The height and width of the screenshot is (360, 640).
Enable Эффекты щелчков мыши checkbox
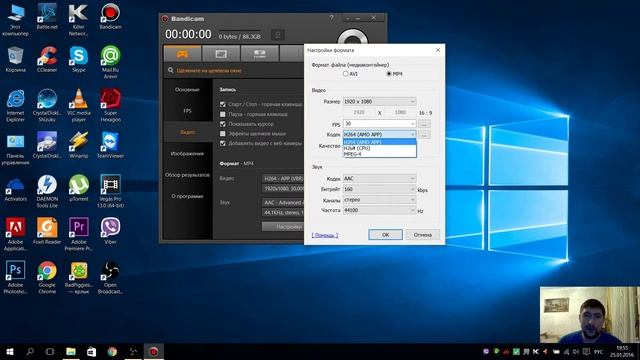click(x=223, y=134)
